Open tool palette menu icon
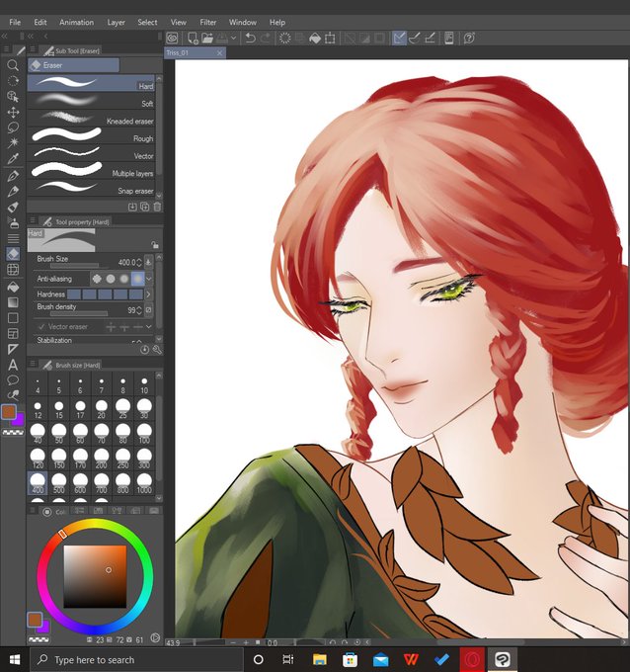630x672 pixels. pos(6,49)
